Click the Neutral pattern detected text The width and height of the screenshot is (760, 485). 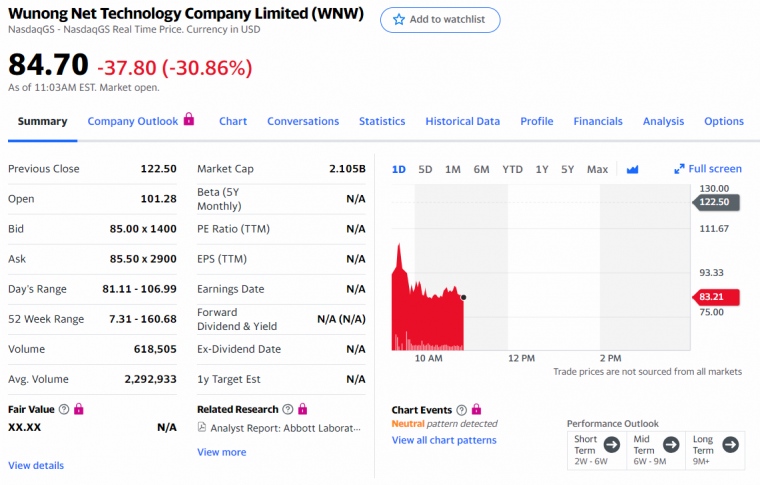(444, 423)
